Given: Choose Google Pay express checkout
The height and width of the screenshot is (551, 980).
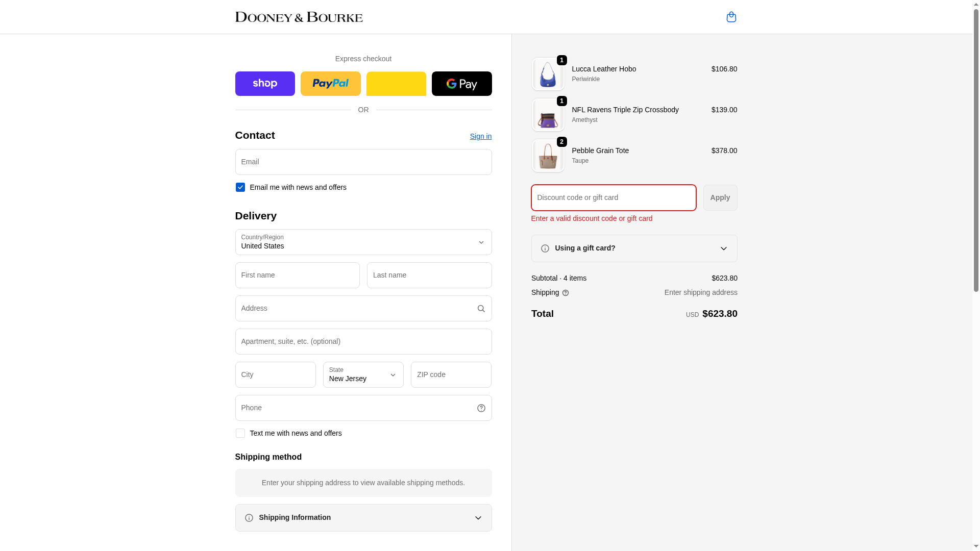Looking at the screenshot, I should click(461, 84).
